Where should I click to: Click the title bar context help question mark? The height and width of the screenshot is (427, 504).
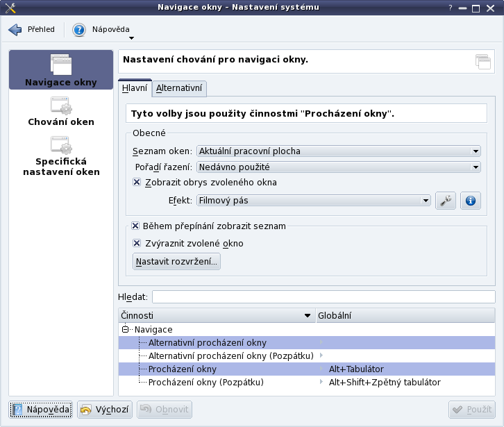click(x=451, y=8)
